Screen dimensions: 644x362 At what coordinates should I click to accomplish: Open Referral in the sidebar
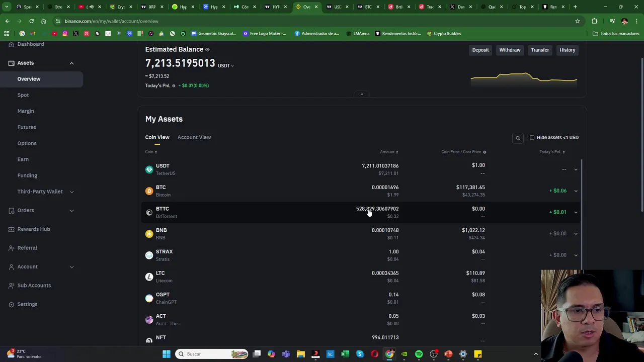(27, 248)
